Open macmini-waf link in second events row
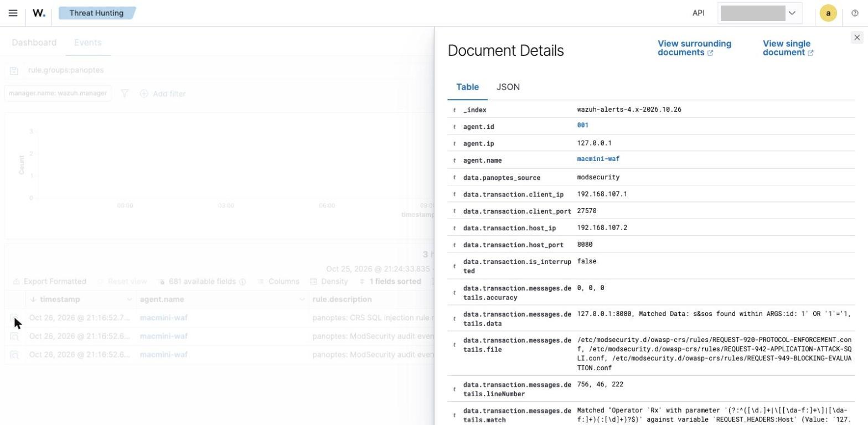This screenshot has width=868, height=425. (x=163, y=336)
